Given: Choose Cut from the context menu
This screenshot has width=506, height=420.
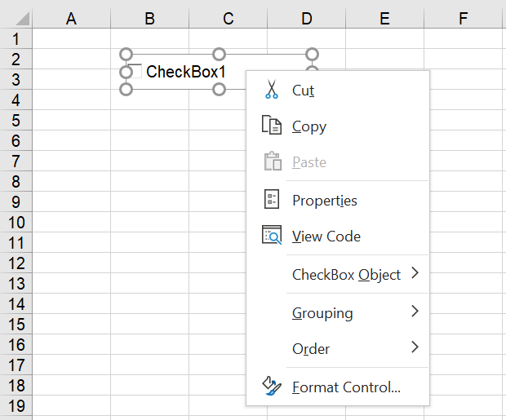Looking at the screenshot, I should pyautogui.click(x=338, y=90).
